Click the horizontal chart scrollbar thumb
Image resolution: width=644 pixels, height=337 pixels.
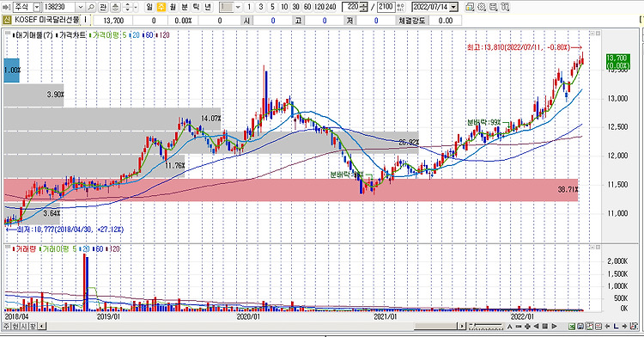(435, 327)
